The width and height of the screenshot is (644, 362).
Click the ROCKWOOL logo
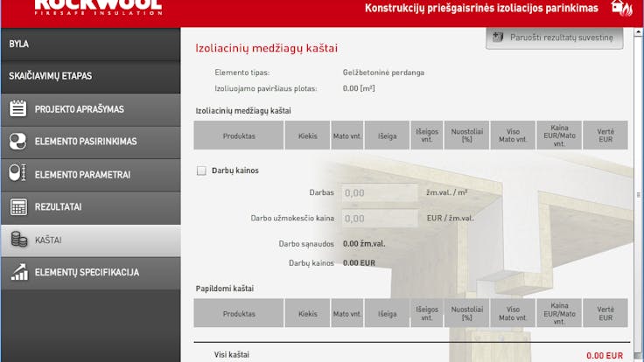pyautogui.click(x=98, y=7)
